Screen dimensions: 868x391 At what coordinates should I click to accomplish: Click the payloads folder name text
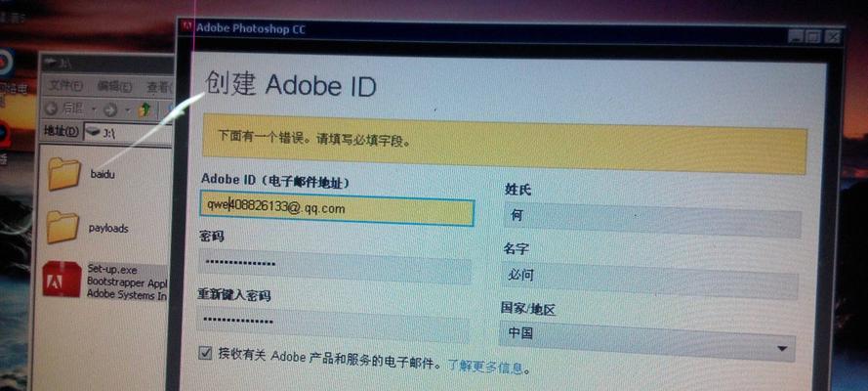pos(108,228)
